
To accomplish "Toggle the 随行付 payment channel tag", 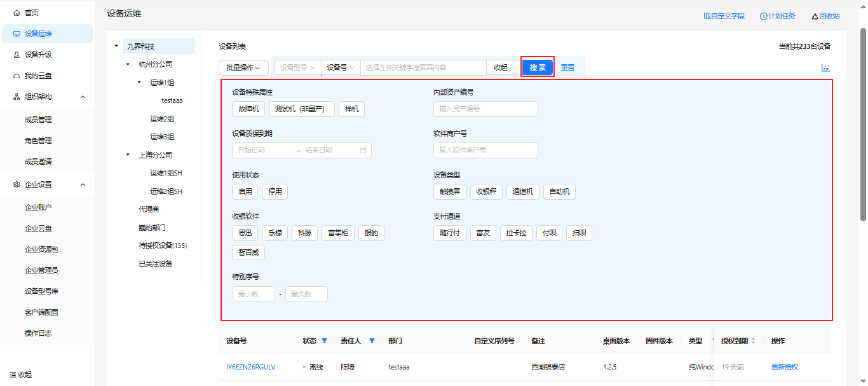I will coord(450,233).
